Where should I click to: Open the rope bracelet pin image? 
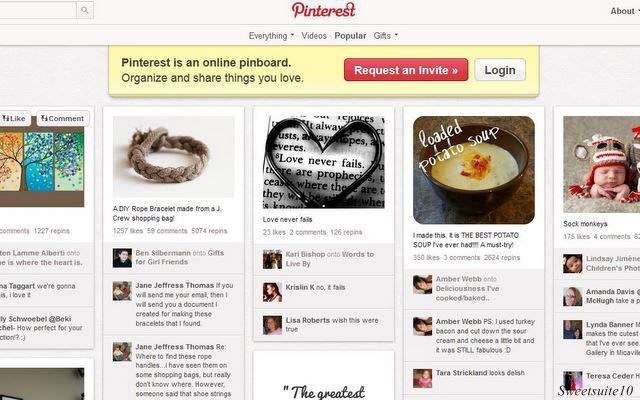pos(173,157)
